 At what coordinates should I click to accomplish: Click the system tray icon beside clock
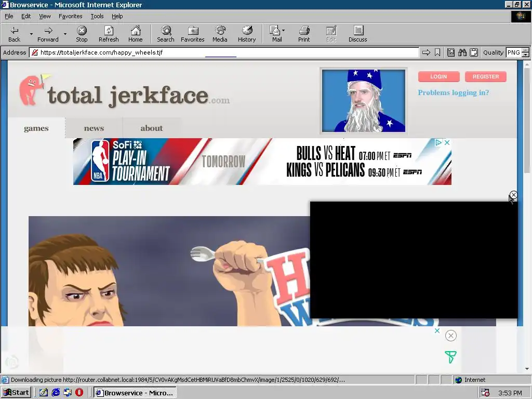pyautogui.click(x=486, y=393)
